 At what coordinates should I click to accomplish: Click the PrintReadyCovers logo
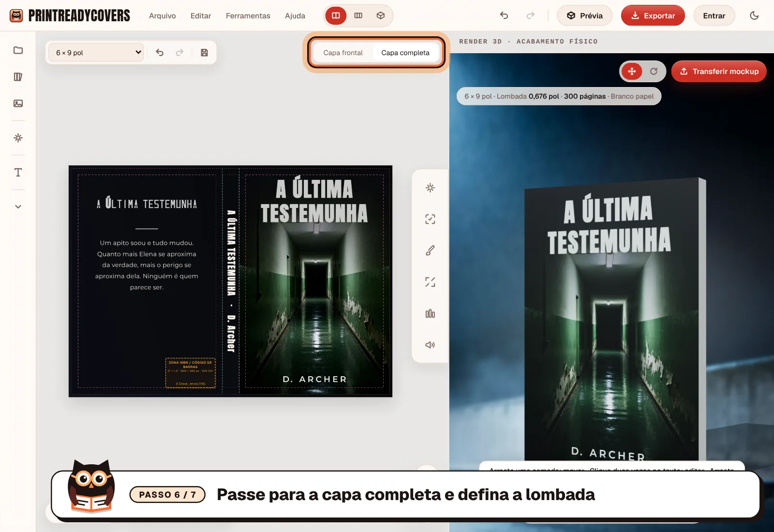click(x=70, y=15)
